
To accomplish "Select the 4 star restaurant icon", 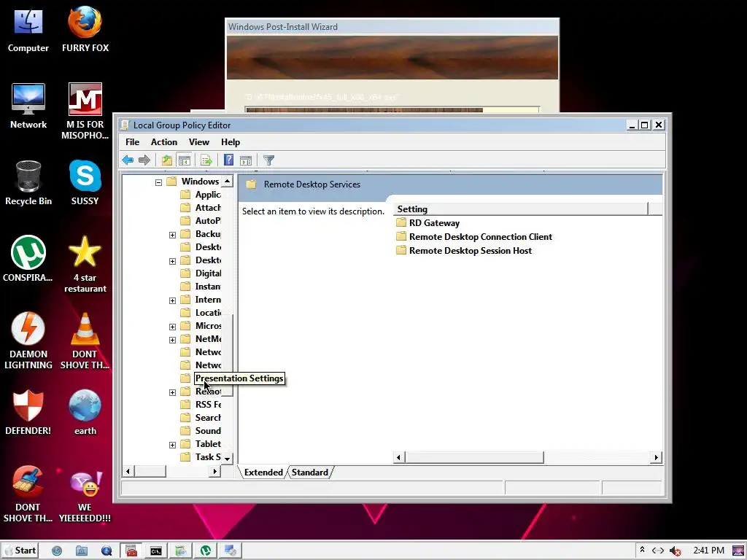I will tap(85, 265).
